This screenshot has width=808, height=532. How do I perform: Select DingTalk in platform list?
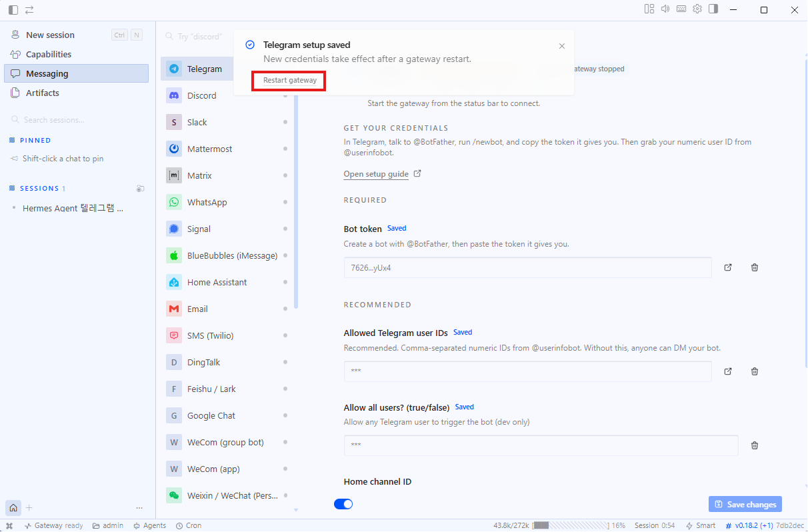click(227, 362)
